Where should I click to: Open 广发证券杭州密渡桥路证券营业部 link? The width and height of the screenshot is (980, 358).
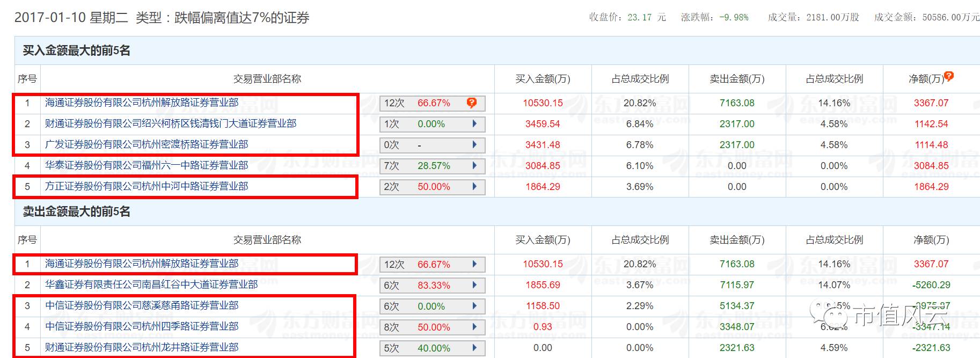pos(147,144)
